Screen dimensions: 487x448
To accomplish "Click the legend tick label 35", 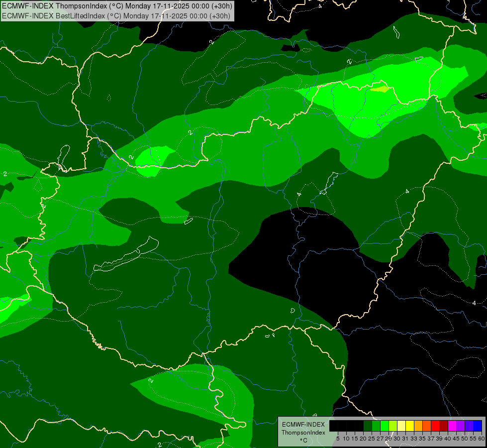I will [422, 439].
